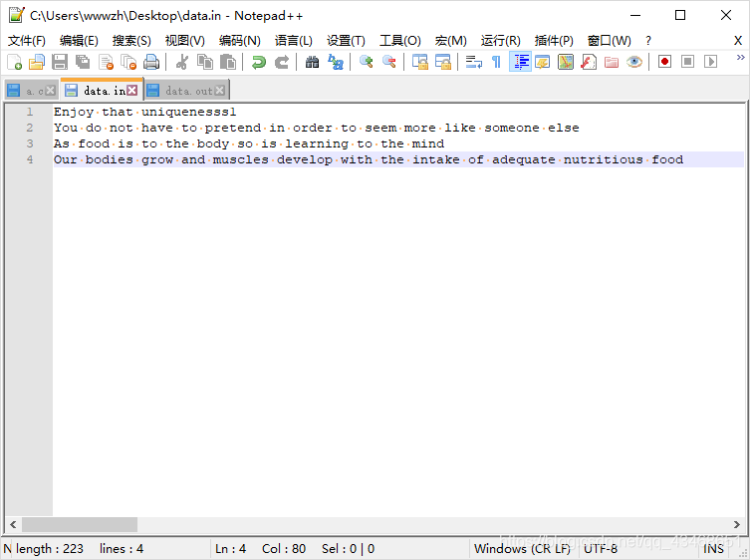Screen dimensions: 750x560
Task: Click 'Ln : 4 Col : 80' status
Action: [260, 548]
